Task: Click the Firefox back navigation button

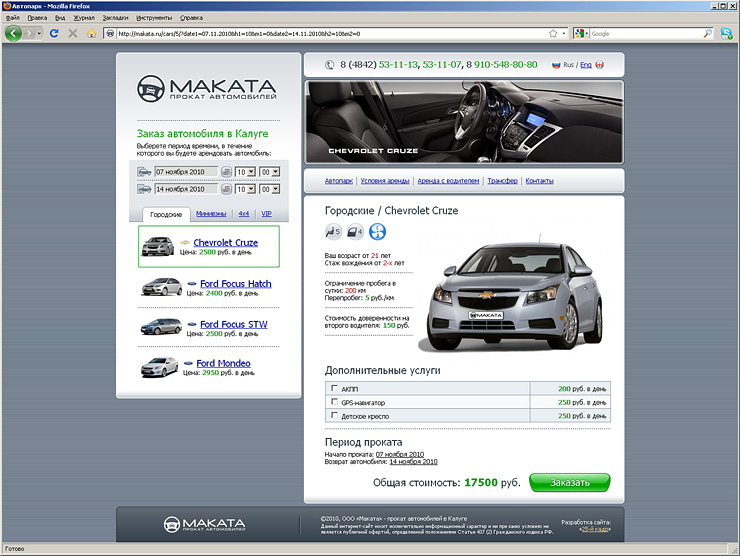Action: pyautogui.click(x=14, y=33)
